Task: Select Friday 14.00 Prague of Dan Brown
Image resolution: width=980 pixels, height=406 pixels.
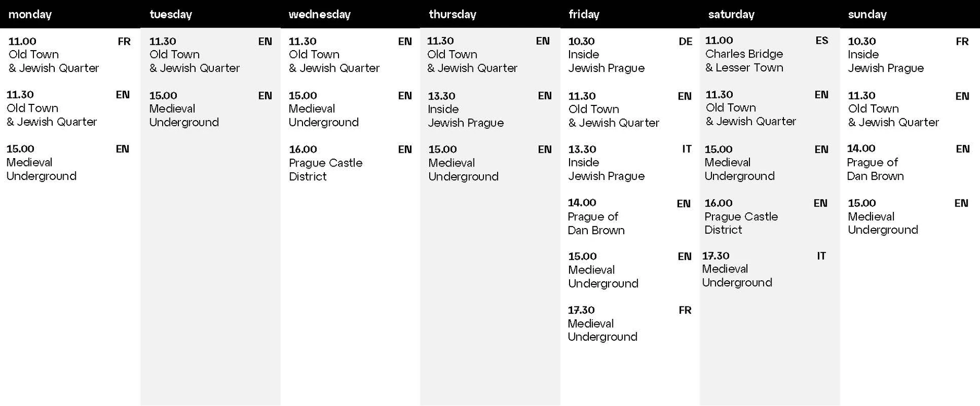Action: click(596, 217)
